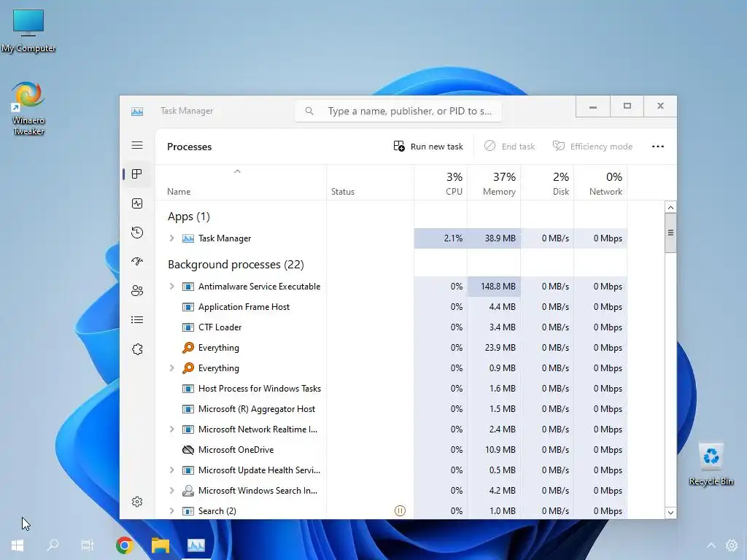Sort by Network column header
The height and width of the screenshot is (560, 747).
tap(601, 183)
